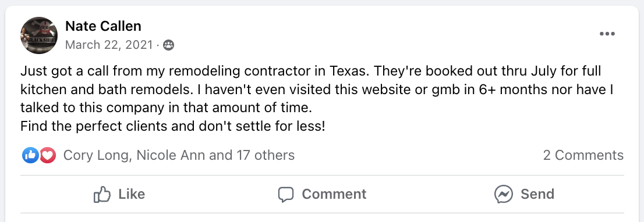Expand the 2 Comments link
Screen dimensions: 644x222
583,155
